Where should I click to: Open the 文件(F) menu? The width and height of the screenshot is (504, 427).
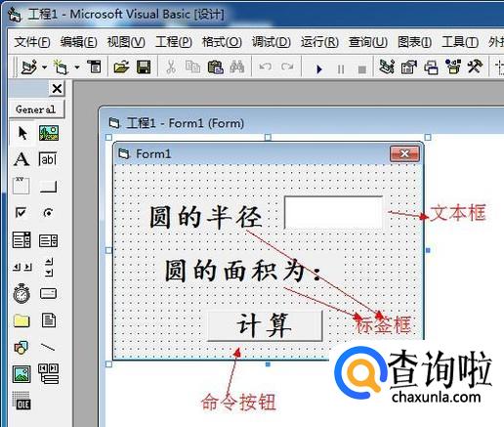(32, 42)
